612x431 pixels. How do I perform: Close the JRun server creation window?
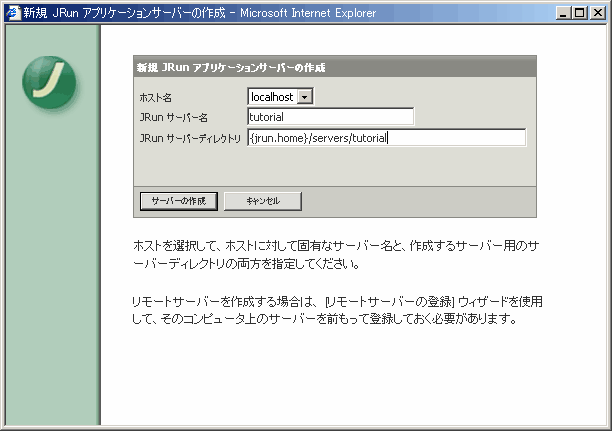click(598, 13)
